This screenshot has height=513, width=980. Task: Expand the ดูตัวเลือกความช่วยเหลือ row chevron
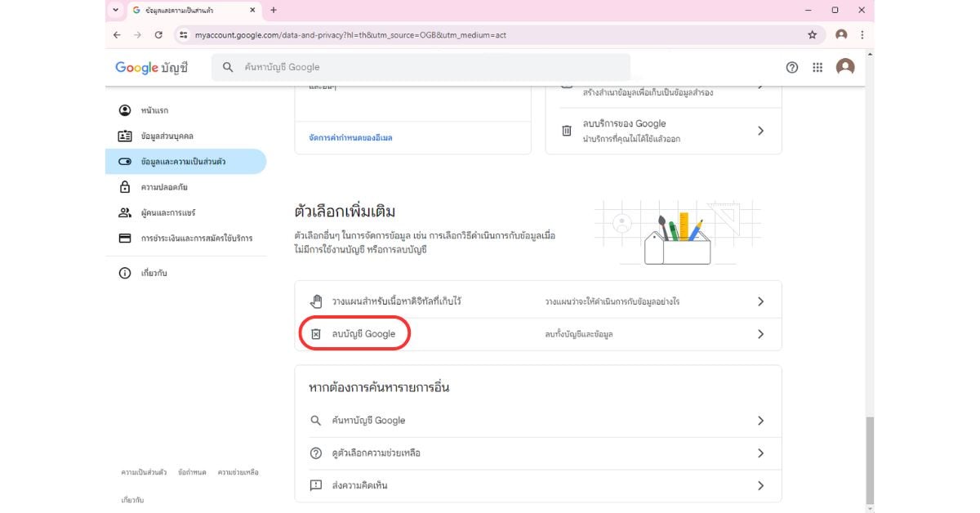click(760, 453)
